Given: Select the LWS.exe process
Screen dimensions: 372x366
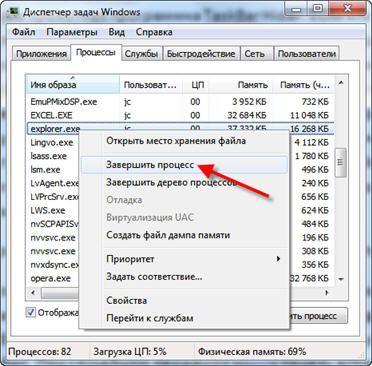Looking at the screenshot, I should coord(48,210).
